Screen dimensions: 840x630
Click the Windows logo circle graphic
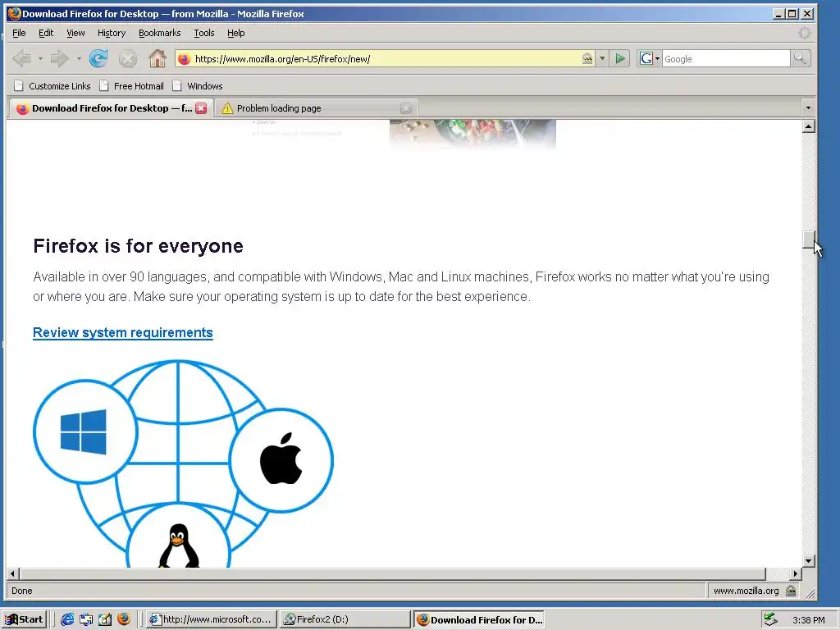pyautogui.click(x=84, y=431)
